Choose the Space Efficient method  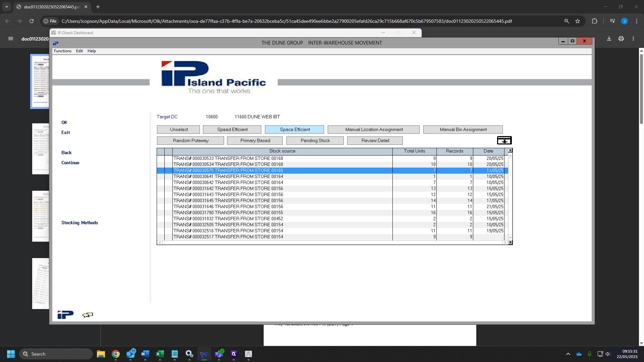pyautogui.click(x=294, y=129)
